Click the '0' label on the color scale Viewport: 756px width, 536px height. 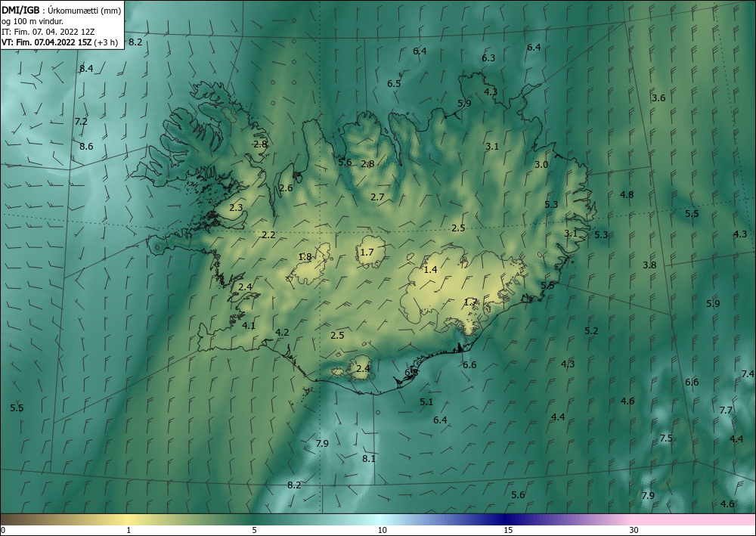[3, 530]
